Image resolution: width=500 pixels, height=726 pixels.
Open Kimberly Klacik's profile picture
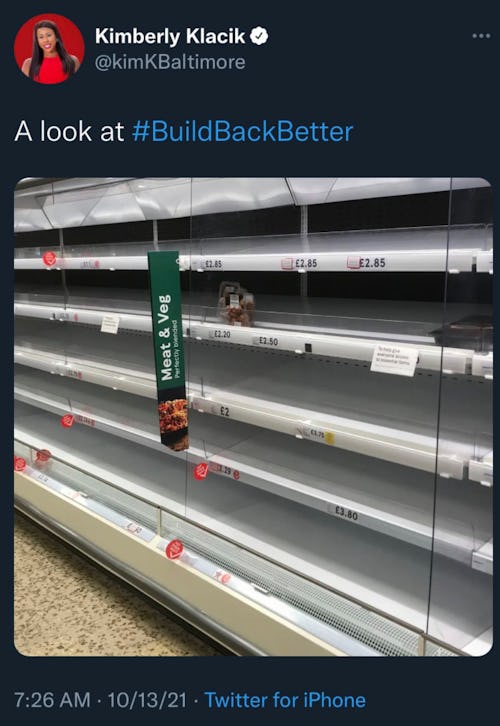pyautogui.click(x=49, y=49)
